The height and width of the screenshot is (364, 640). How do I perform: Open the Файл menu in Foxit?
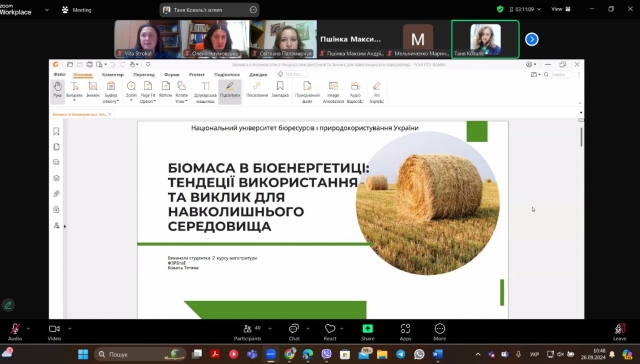tap(59, 75)
